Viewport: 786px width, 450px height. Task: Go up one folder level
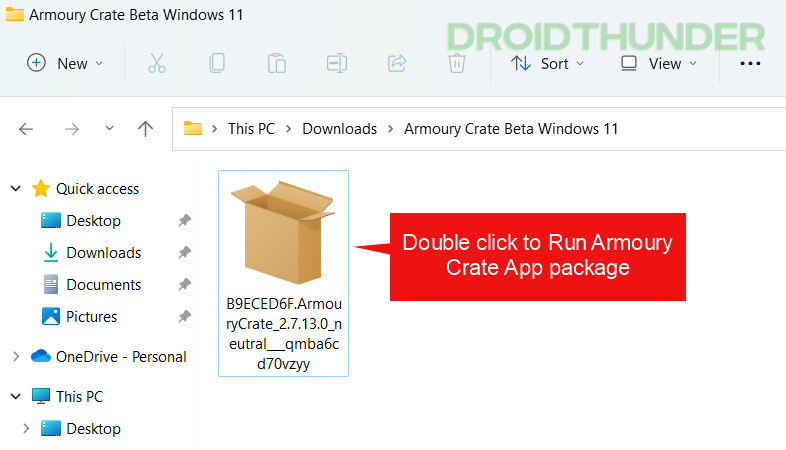145,129
